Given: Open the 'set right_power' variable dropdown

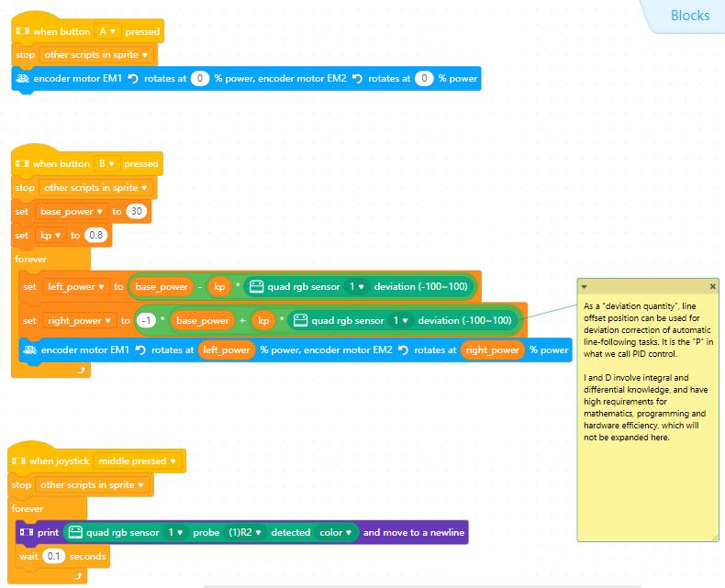Looking at the screenshot, I should [x=81, y=320].
